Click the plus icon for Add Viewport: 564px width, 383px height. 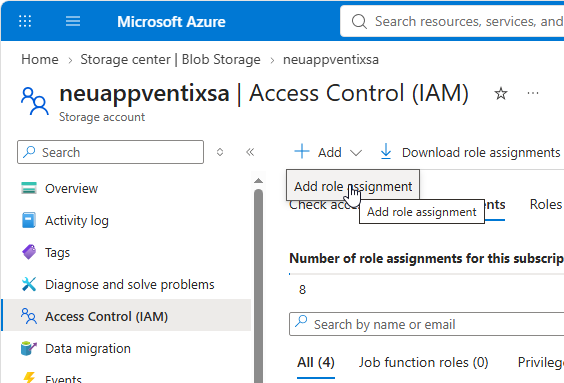tap(302, 151)
